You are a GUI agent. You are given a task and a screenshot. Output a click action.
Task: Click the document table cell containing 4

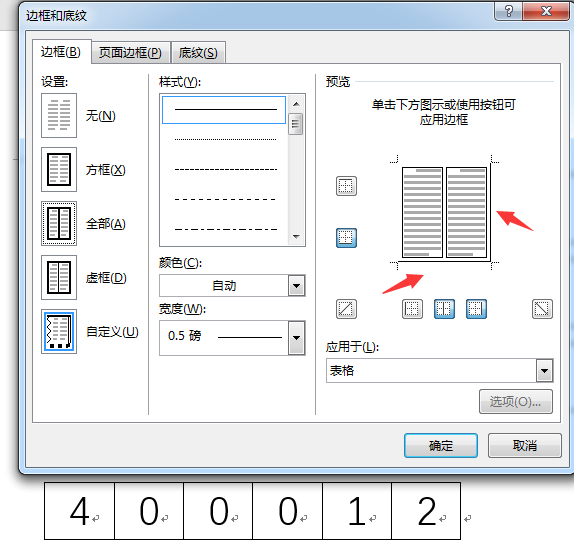coord(79,511)
